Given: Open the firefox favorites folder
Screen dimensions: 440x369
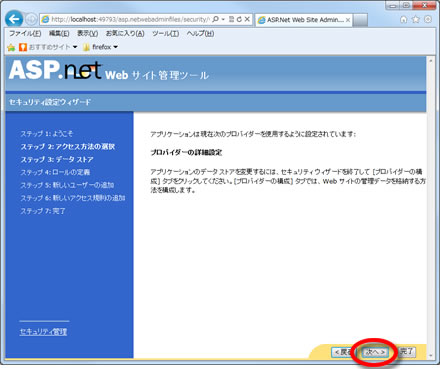Looking at the screenshot, I should click(100, 47).
